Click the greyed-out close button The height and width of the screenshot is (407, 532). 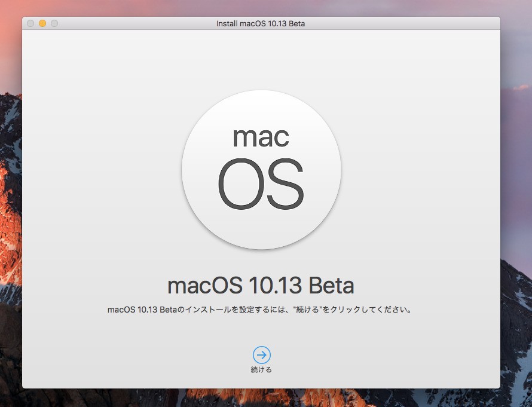point(30,23)
